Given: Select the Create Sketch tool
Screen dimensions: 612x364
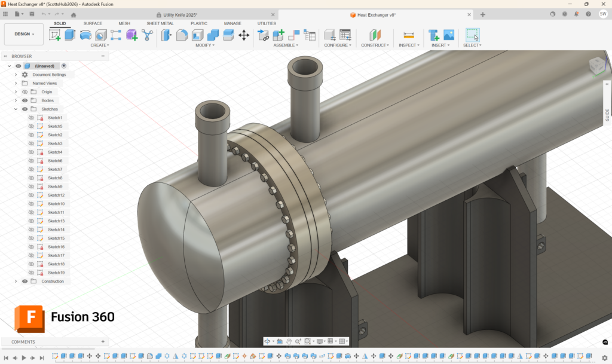Looking at the screenshot, I should click(54, 35).
